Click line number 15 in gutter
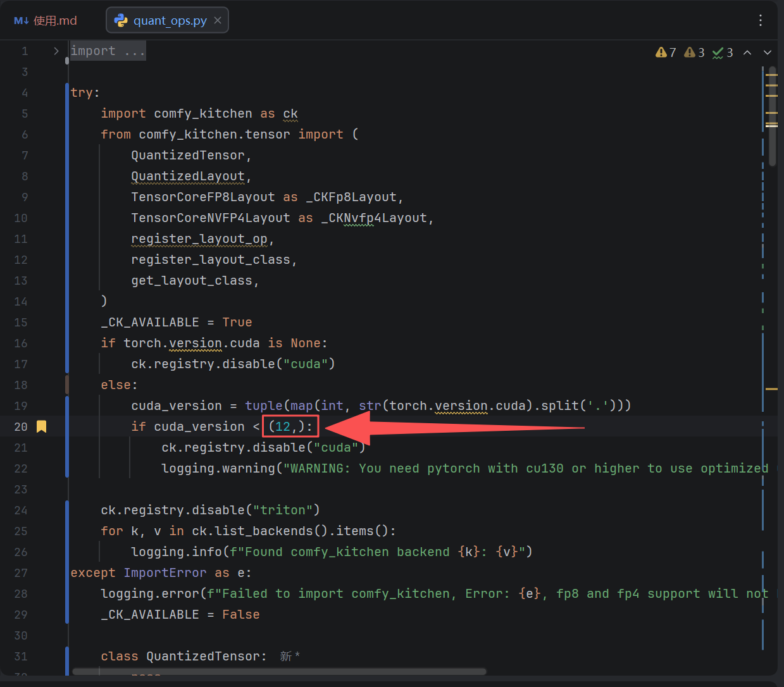Image resolution: width=784 pixels, height=687 pixels. point(21,322)
